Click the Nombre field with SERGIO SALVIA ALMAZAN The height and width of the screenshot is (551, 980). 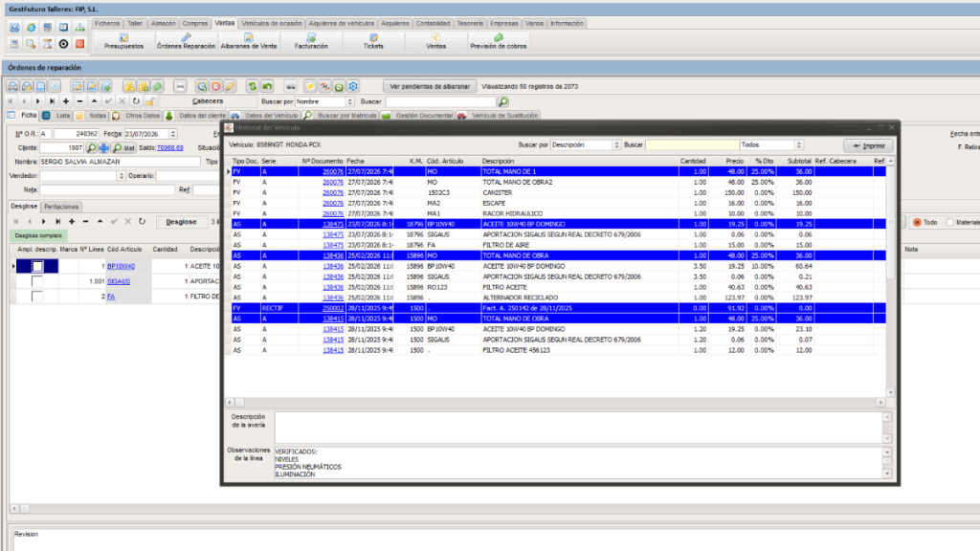[x=120, y=162]
